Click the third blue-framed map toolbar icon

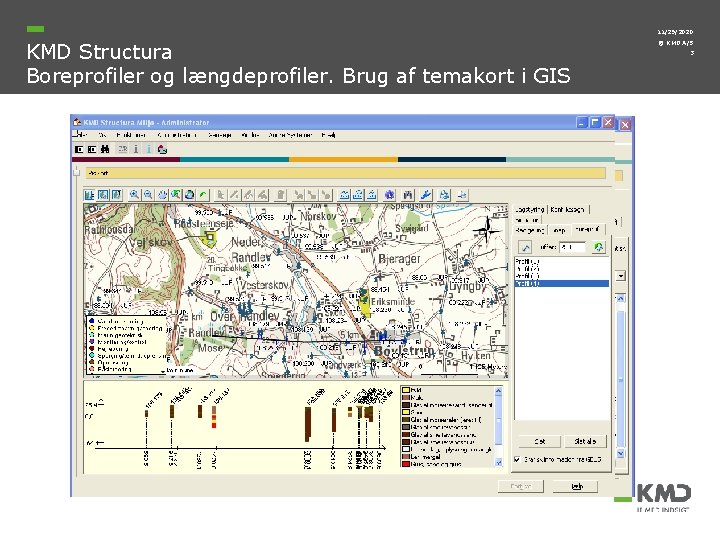click(117, 195)
